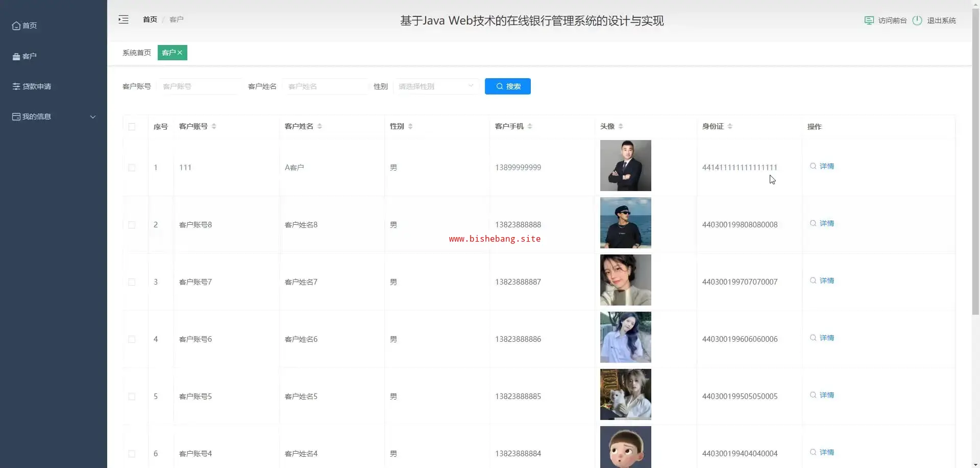Toggle the select-all checkbox in the table header

[x=132, y=127]
